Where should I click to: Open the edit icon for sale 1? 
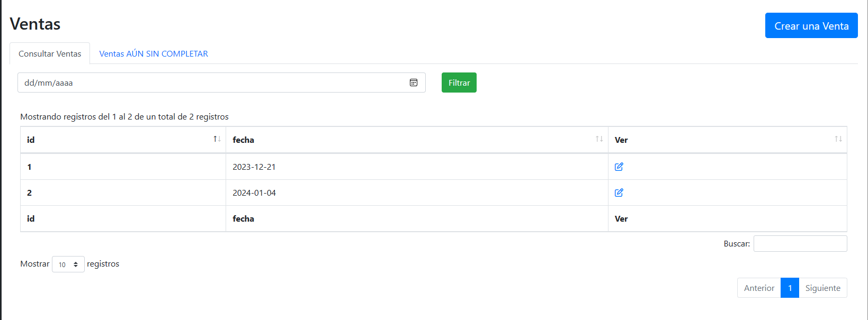(x=619, y=167)
